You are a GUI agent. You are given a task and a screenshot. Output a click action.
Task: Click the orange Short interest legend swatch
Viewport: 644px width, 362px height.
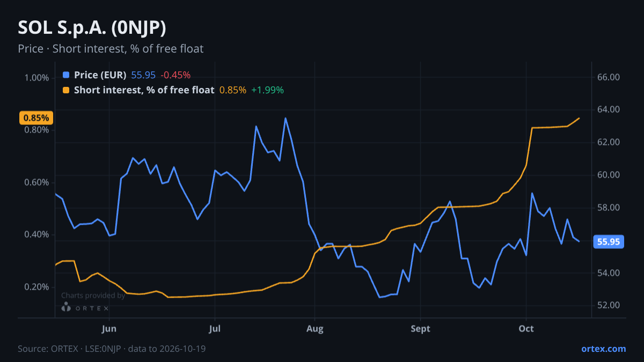click(66, 90)
